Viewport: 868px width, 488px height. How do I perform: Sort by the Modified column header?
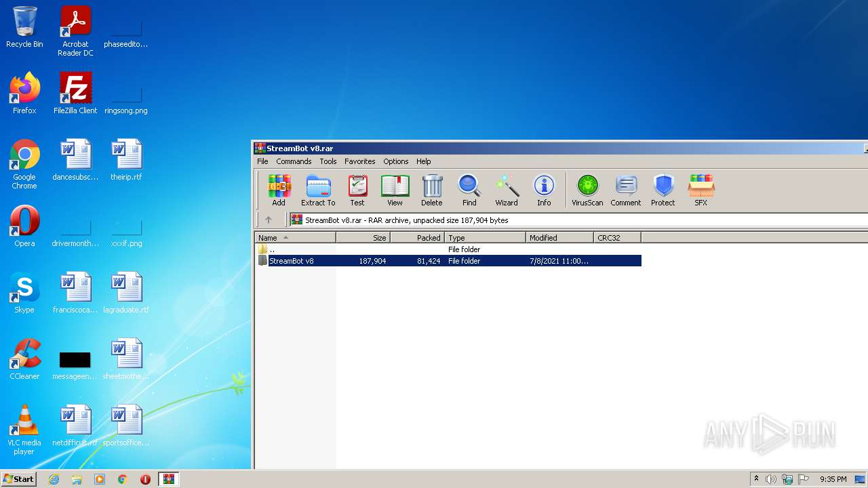click(x=560, y=238)
